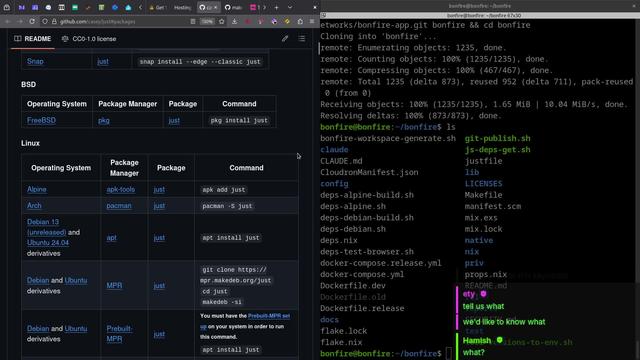
Task: Open the red extension icon in toolbar
Action: click(x=248, y=21)
